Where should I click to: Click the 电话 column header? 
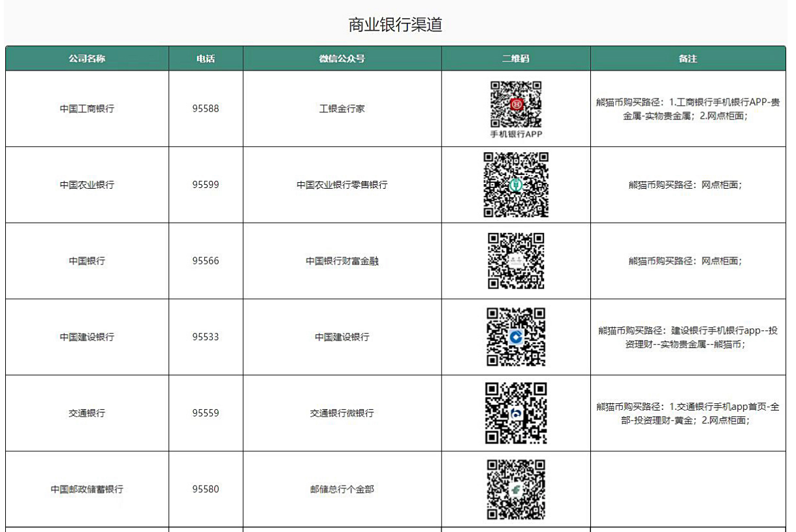coord(206,59)
